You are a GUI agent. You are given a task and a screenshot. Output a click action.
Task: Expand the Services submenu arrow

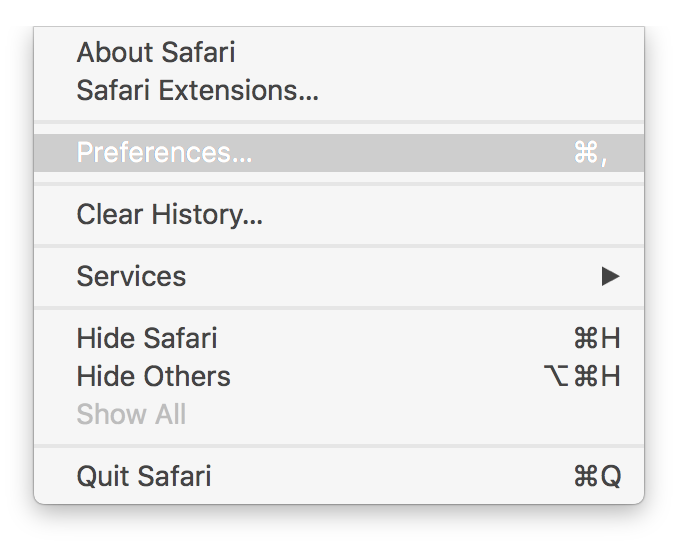[610, 277]
